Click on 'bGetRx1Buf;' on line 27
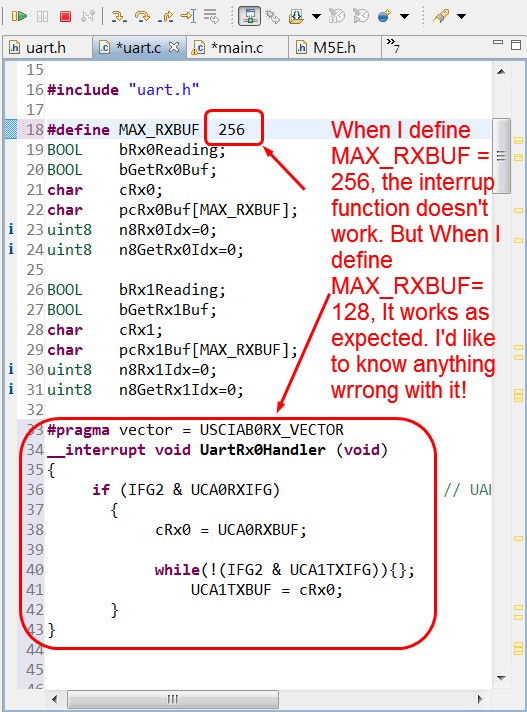This screenshot has width=527, height=712. pos(167,310)
